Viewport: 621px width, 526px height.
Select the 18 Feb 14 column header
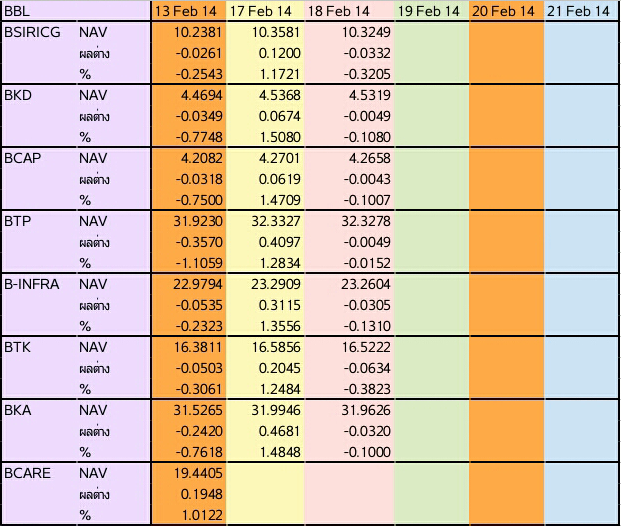[349, 11]
